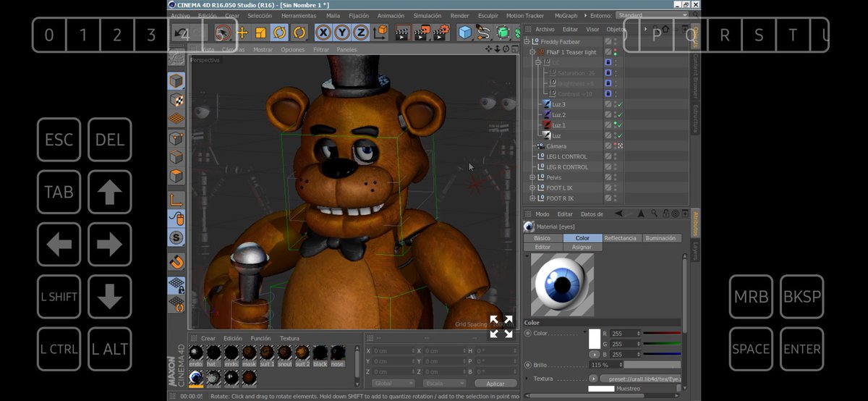Collapse the Freddy Fazbear tree node
This screenshot has width=868, height=401.
coord(527,42)
